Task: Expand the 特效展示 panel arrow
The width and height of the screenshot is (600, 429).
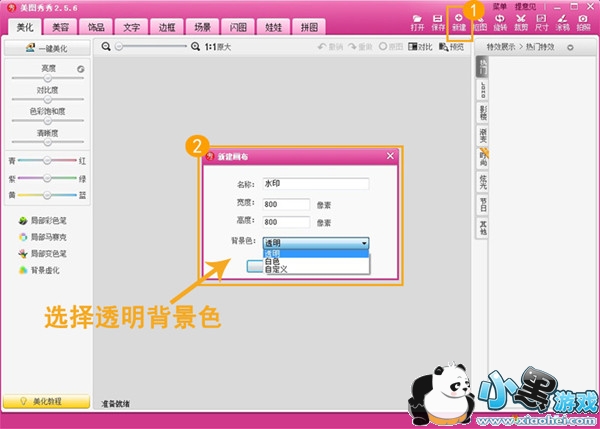Action: point(570,47)
